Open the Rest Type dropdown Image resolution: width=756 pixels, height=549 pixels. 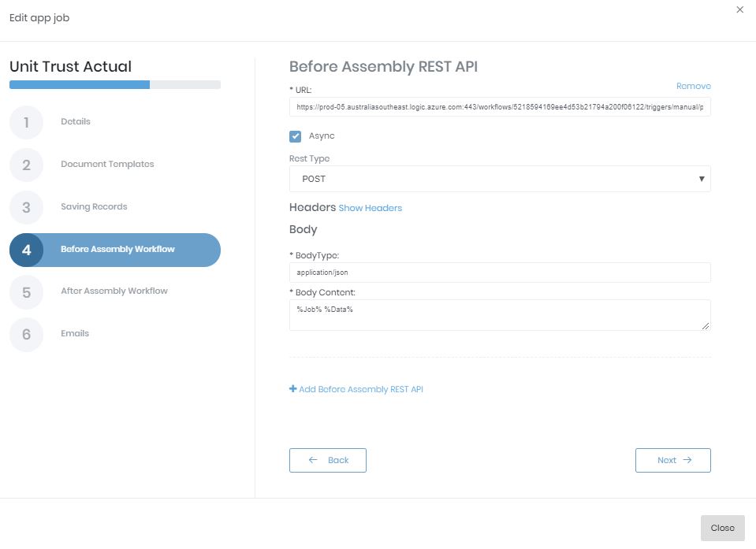pyautogui.click(x=498, y=179)
